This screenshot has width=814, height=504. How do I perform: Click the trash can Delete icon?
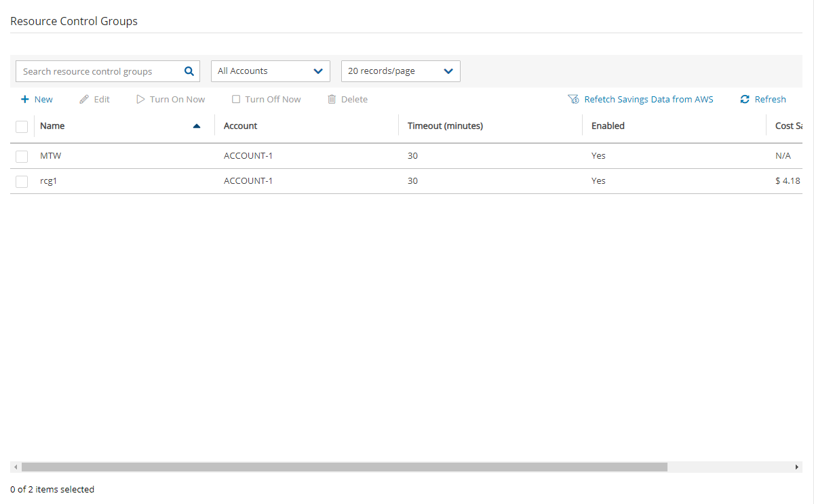click(x=332, y=99)
